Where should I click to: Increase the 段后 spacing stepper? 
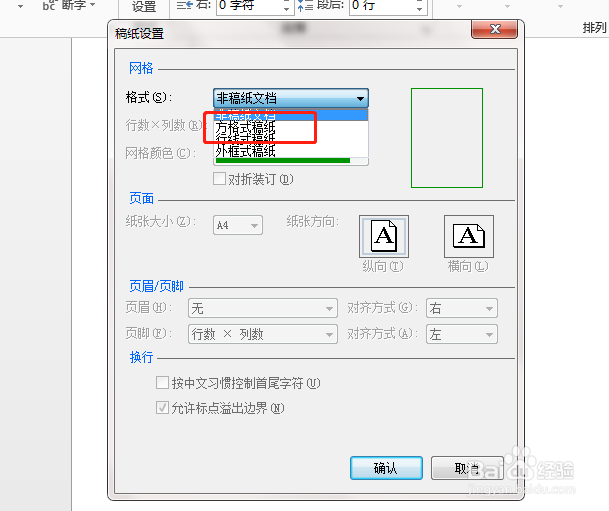[419, 2]
